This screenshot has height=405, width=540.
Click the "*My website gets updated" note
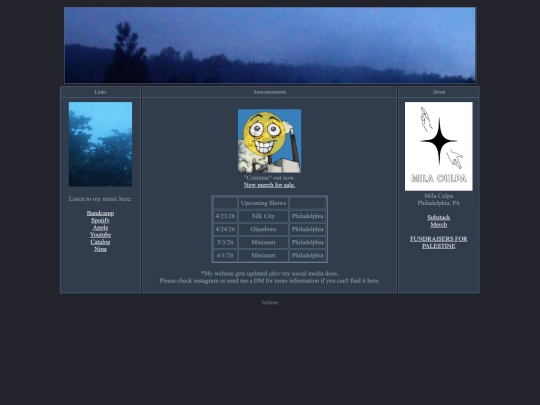pyautogui.click(x=269, y=273)
